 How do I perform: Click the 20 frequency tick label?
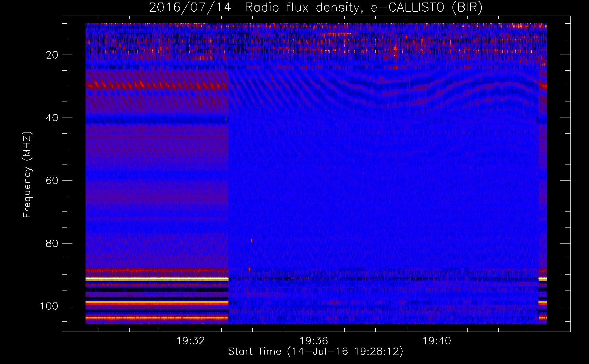(x=52, y=55)
